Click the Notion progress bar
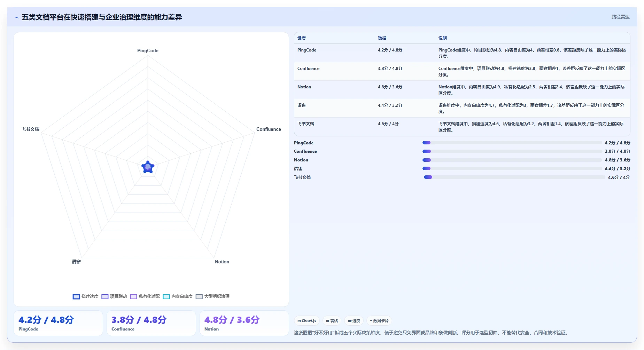This screenshot has height=350, width=644. (512, 160)
